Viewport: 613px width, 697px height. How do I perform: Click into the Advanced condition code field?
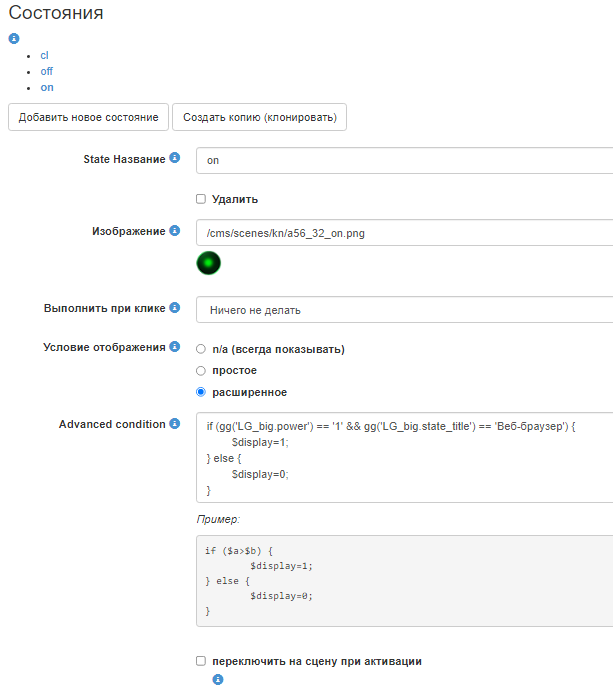(404, 458)
